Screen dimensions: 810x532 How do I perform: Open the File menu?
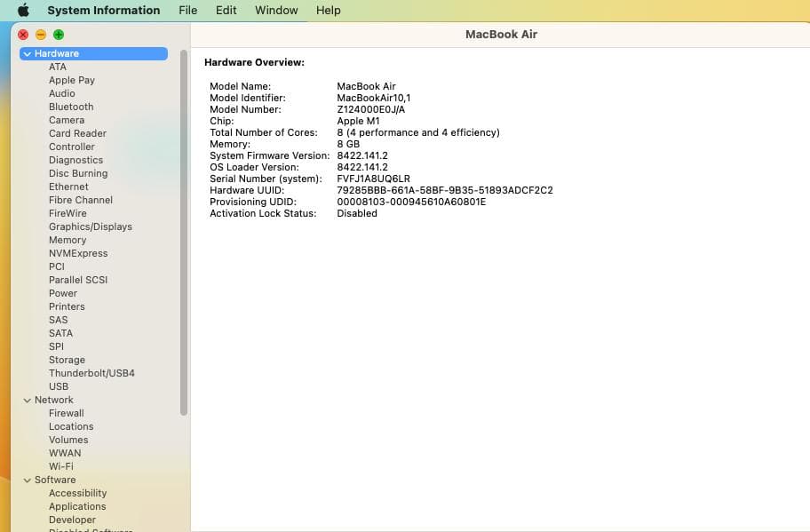pos(187,10)
